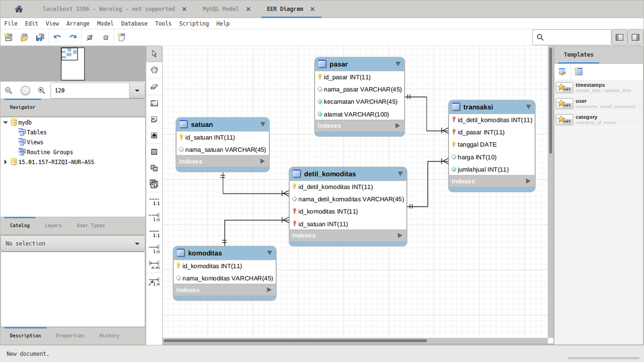Click the diagram horizontal scrollbar
Screen dimensions: 644x362
pos(295,341)
